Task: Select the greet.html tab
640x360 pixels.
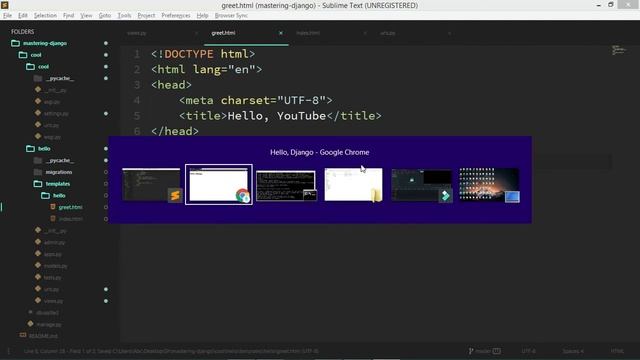Action: pos(223,33)
